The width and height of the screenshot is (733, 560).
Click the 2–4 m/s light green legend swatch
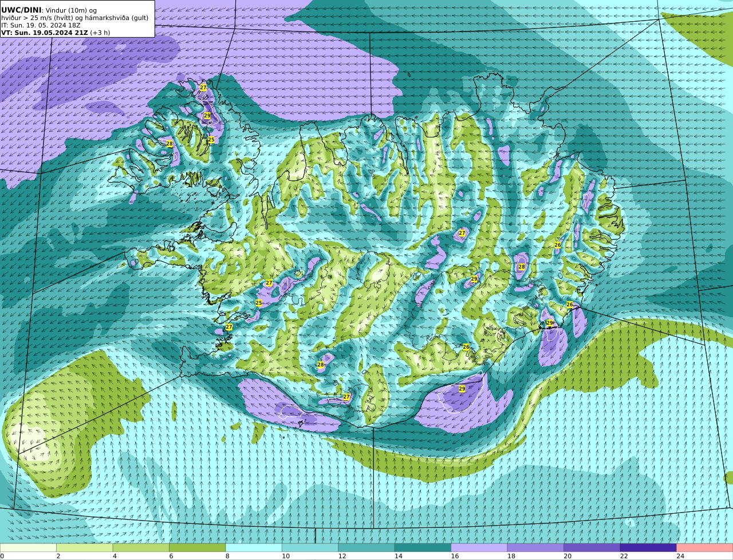pos(84,547)
